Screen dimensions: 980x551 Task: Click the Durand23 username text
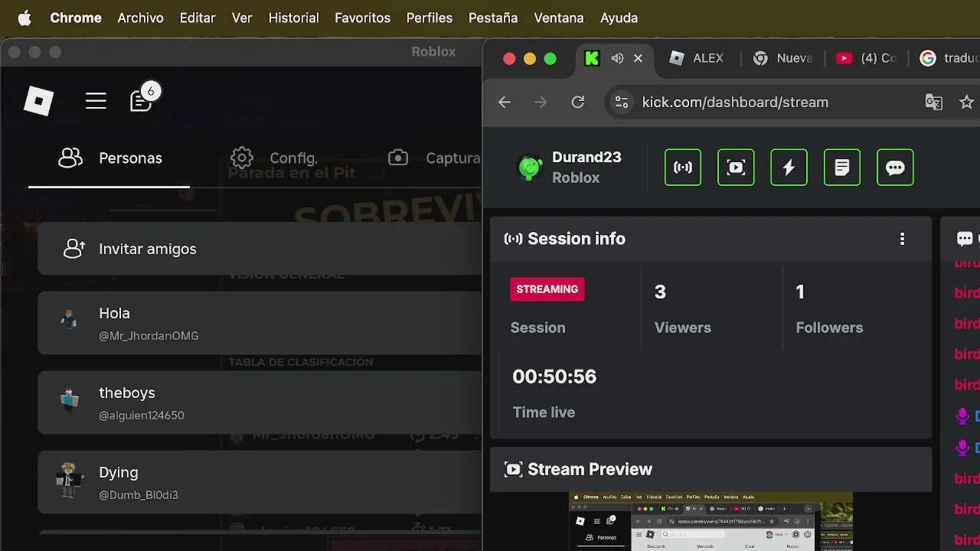(x=586, y=157)
